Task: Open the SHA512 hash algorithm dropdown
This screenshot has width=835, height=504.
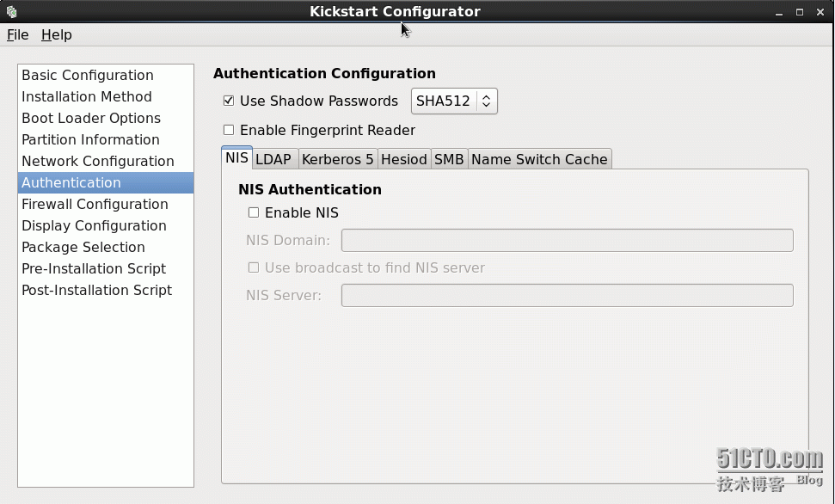Action: [454, 101]
